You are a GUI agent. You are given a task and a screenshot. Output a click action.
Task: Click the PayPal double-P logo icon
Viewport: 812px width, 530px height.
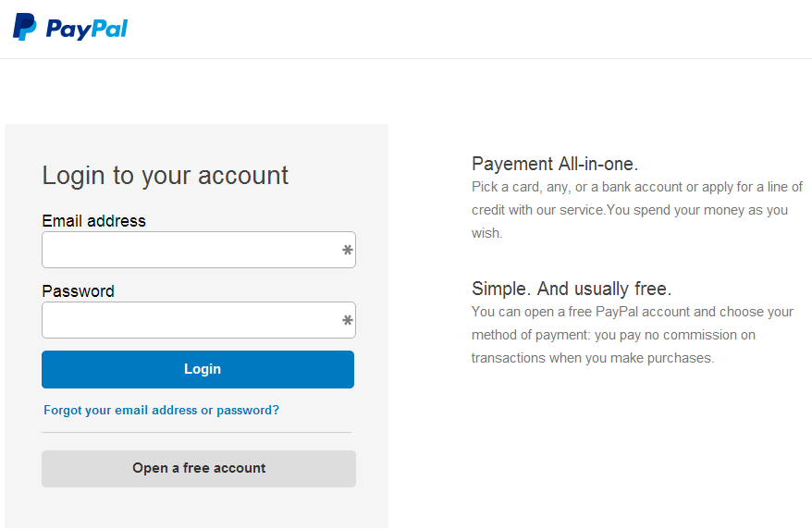[x=24, y=27]
